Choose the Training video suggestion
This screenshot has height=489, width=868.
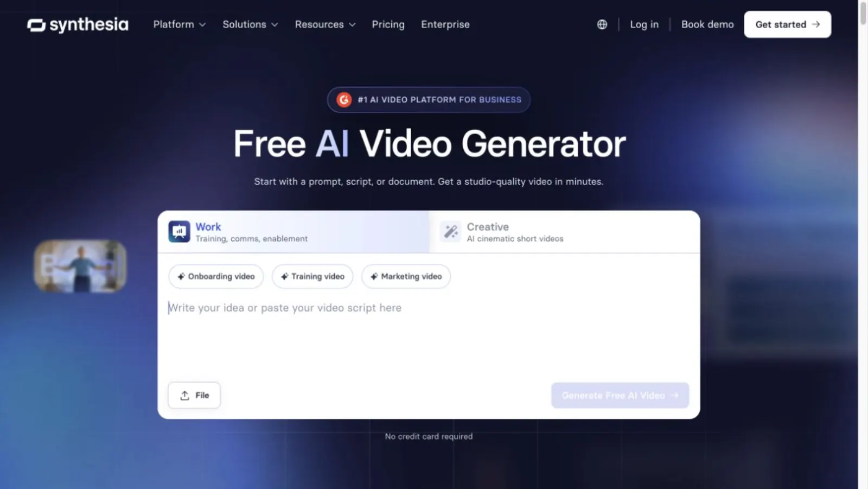click(312, 276)
